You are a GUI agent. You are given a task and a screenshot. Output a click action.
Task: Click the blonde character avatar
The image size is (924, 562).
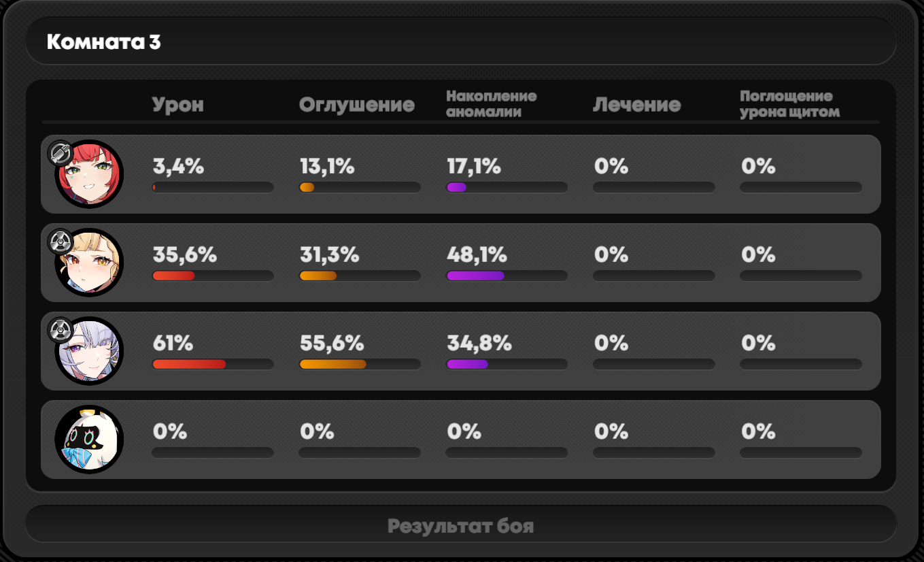pos(89,263)
